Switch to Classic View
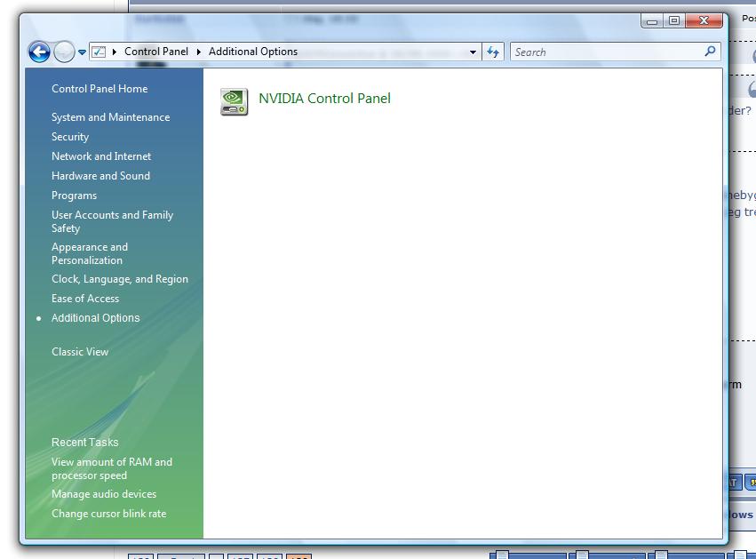This screenshot has height=559, width=756. click(x=80, y=352)
